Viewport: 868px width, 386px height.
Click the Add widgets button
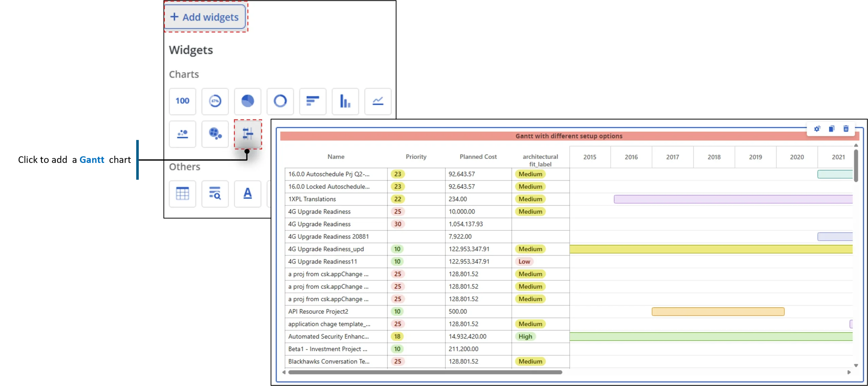pyautogui.click(x=205, y=17)
